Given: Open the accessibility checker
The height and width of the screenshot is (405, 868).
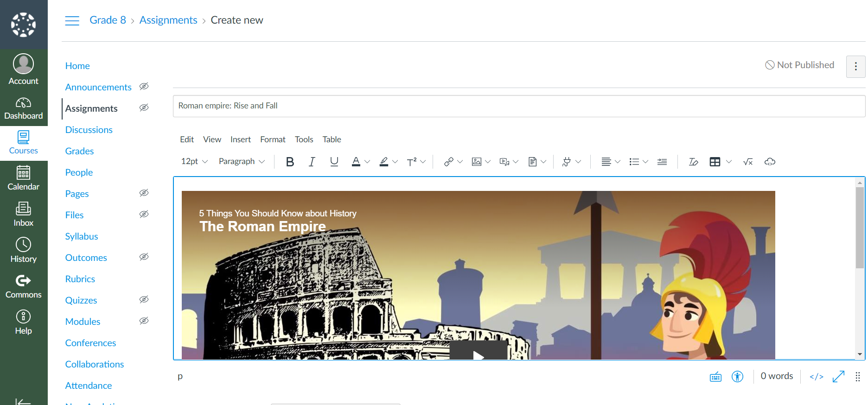Looking at the screenshot, I should pyautogui.click(x=738, y=377).
